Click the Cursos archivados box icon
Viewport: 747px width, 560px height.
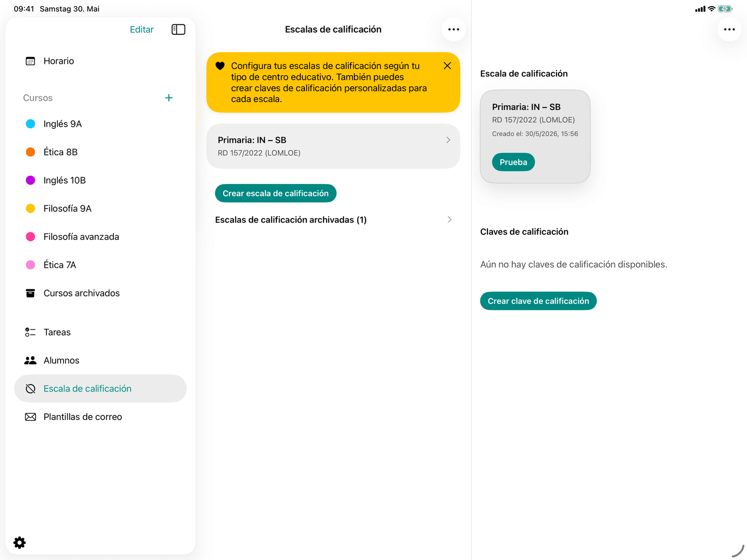[x=30, y=293]
